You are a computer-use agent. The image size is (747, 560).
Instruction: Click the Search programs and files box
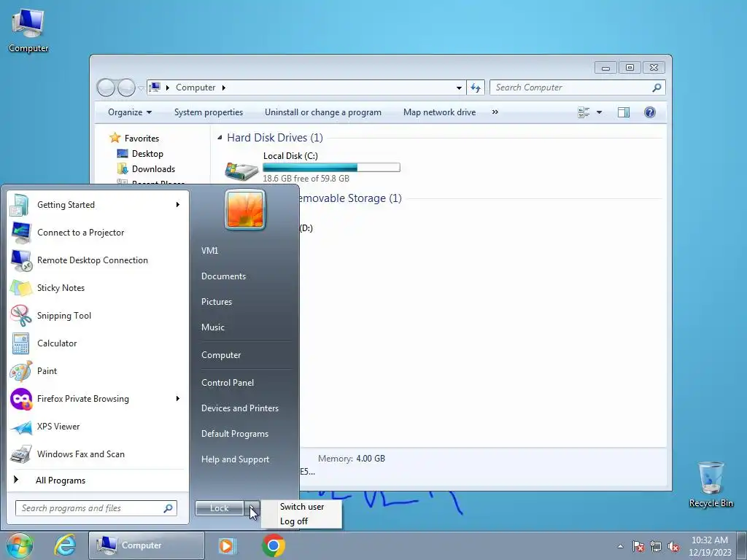(96, 508)
